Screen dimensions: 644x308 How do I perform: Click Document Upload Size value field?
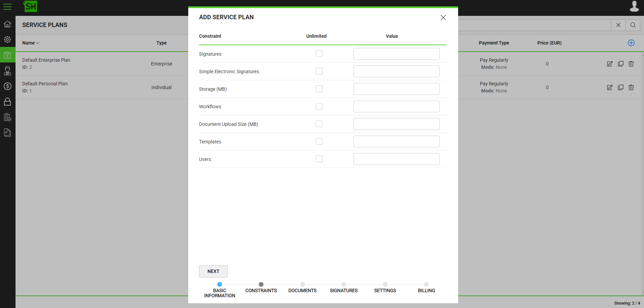(x=396, y=124)
